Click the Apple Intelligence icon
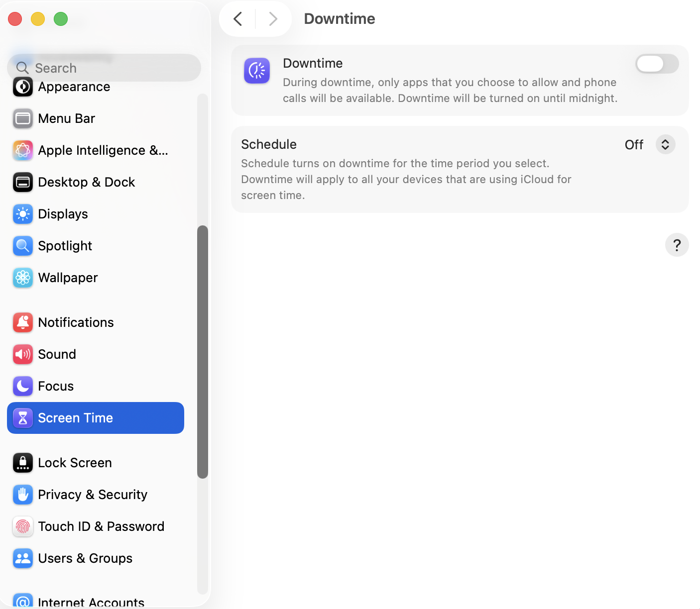This screenshot has height=609, width=700. 23,150
